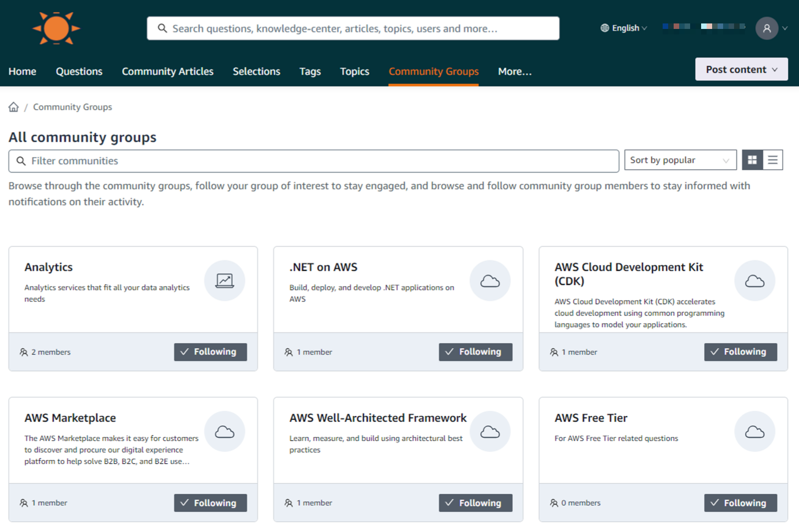
Task: Expand the Post content menu
Action: point(741,69)
